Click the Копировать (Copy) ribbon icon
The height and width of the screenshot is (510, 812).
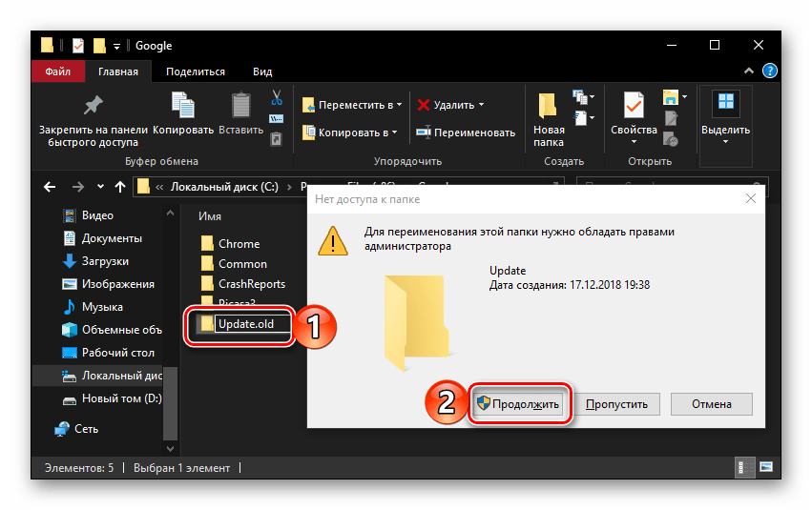tap(183, 105)
